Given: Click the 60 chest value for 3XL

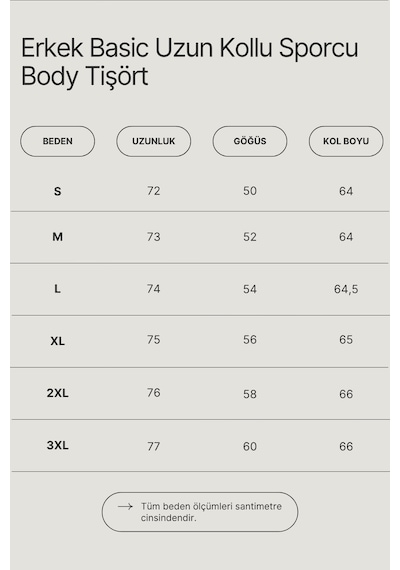Looking at the screenshot, I should click(x=250, y=446).
